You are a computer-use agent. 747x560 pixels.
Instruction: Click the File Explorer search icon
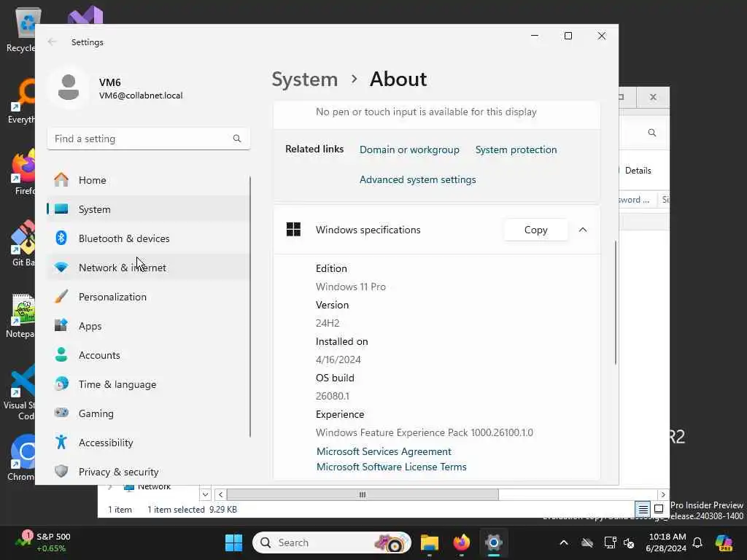click(651, 133)
